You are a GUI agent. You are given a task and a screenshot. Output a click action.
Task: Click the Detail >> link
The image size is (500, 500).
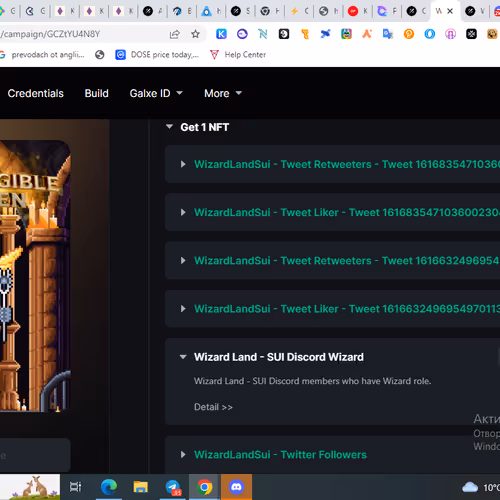[x=213, y=407]
